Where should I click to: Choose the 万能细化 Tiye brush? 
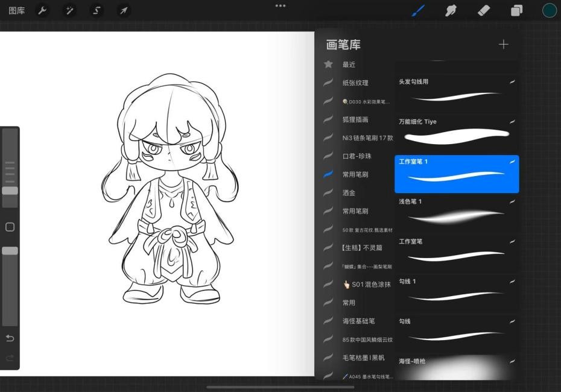pos(457,130)
